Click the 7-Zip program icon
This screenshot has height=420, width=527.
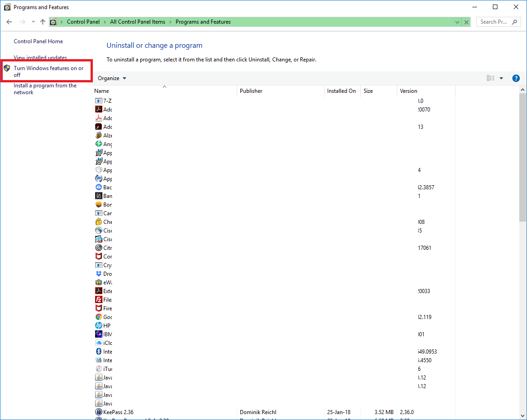pyautogui.click(x=98, y=101)
